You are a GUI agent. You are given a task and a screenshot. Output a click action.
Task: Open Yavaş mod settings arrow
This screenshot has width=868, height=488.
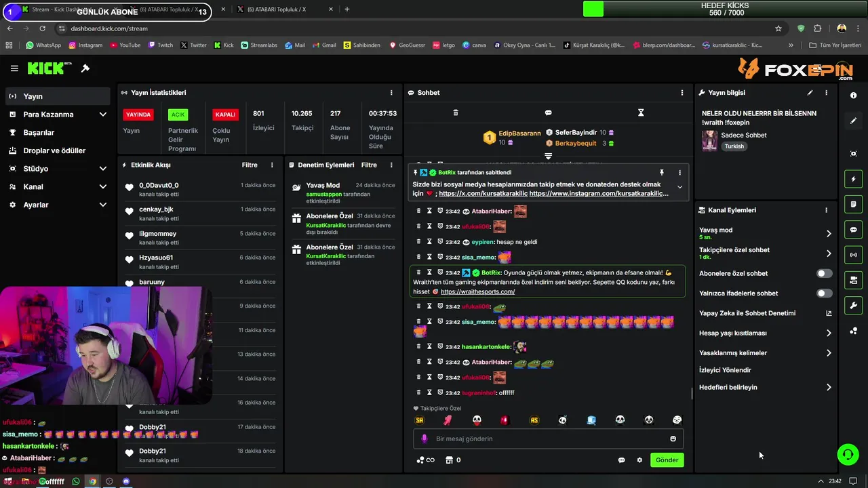[x=828, y=233]
